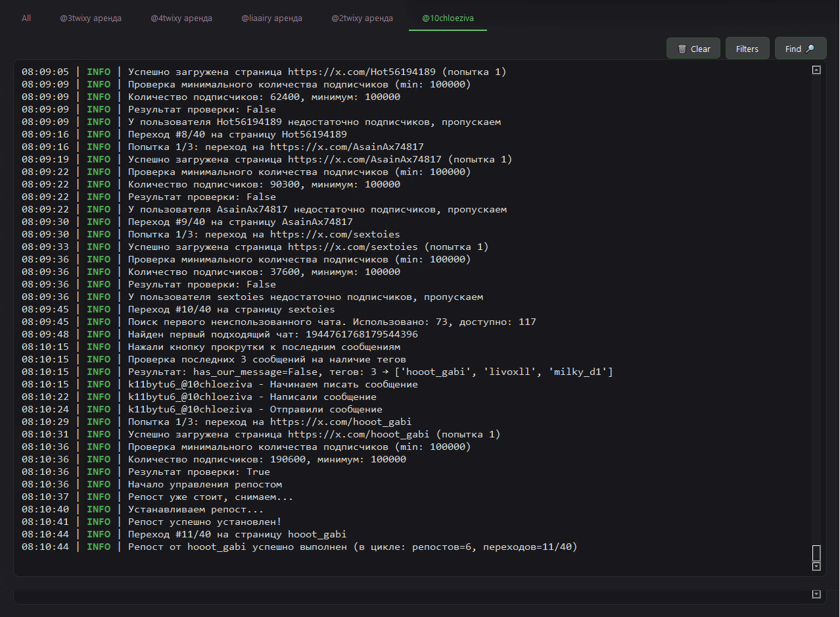Click the lower panel's scroll down arrow
This screenshot has width=840, height=617.
pos(816,594)
